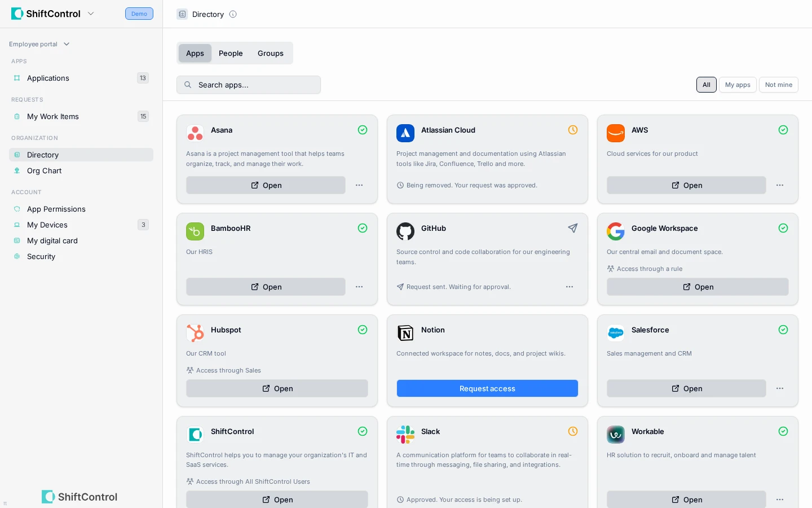The width and height of the screenshot is (812, 508).
Task: Click 'Access through a rule' text
Action: click(x=650, y=269)
